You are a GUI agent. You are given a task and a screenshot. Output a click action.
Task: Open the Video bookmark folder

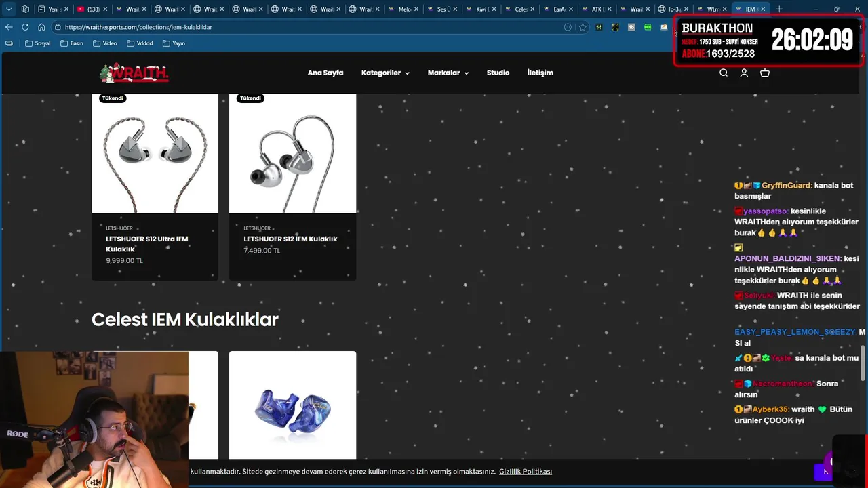coord(104,43)
